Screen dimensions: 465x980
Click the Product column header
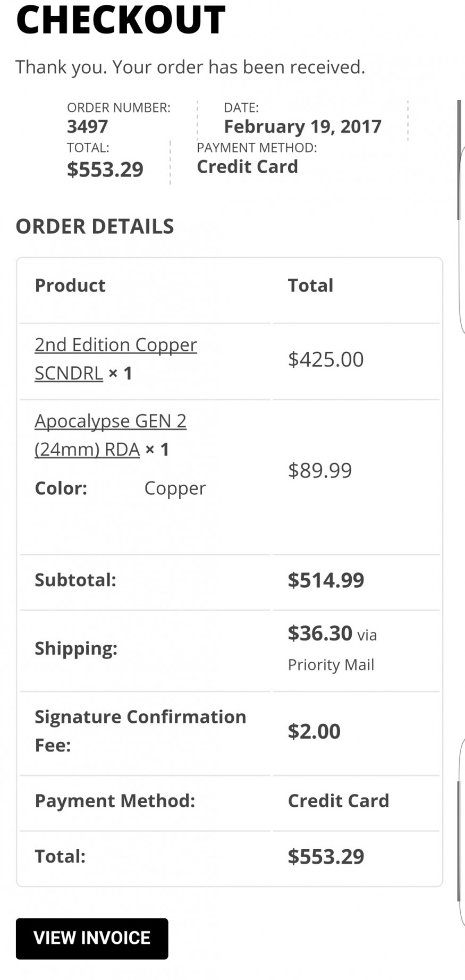(x=70, y=285)
